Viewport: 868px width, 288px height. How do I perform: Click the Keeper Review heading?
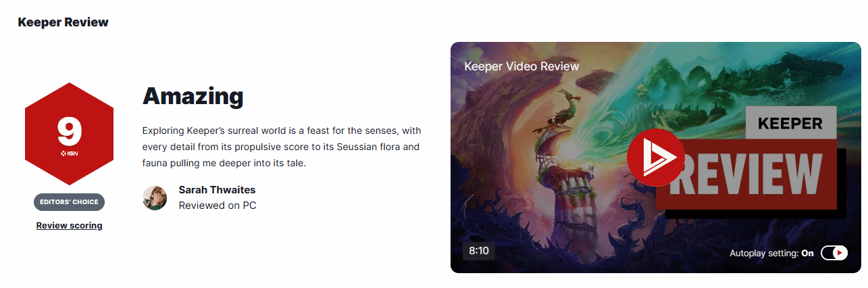pyautogui.click(x=63, y=22)
